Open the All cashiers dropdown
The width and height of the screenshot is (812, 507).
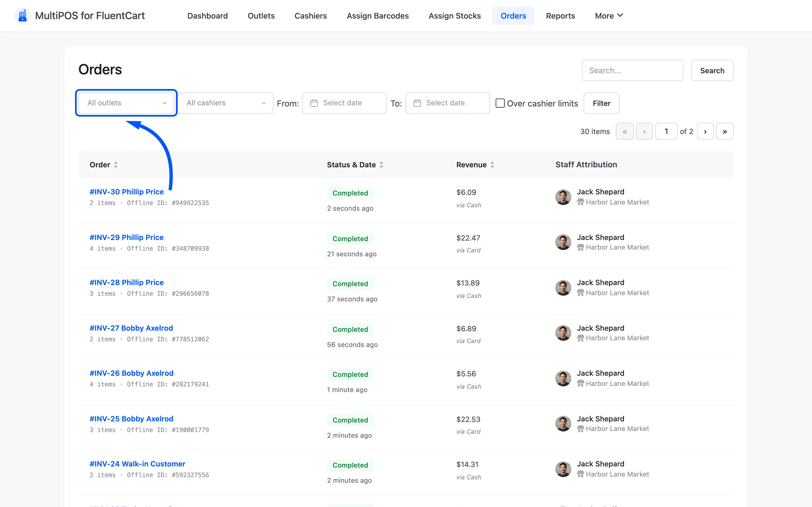pyautogui.click(x=226, y=103)
